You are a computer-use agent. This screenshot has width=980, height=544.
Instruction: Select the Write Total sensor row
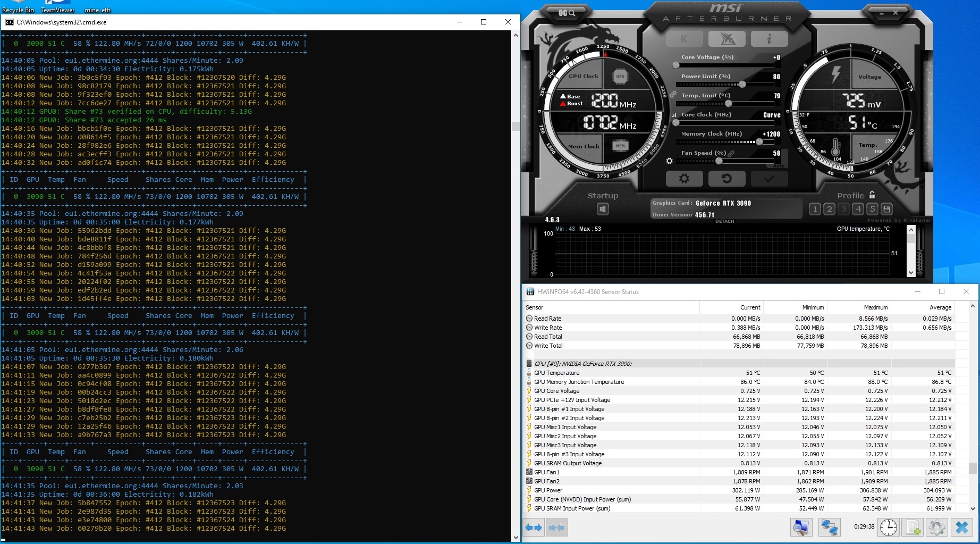pyautogui.click(x=739, y=346)
